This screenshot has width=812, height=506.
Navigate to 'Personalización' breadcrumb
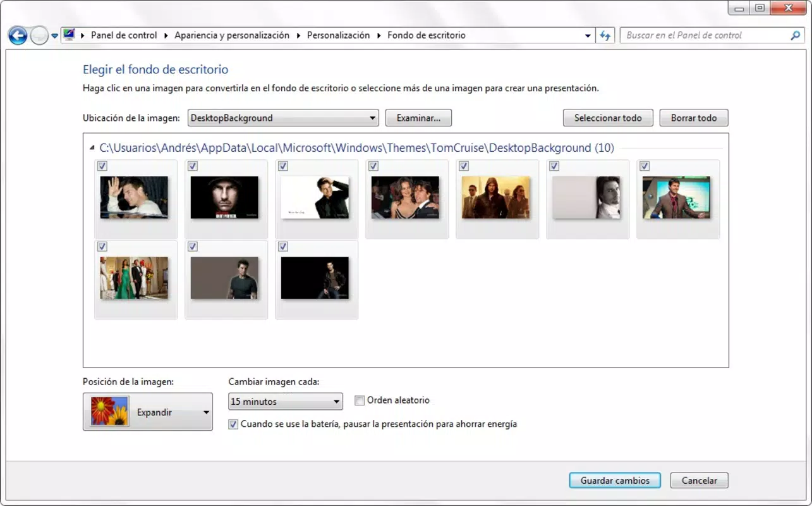[x=338, y=35]
